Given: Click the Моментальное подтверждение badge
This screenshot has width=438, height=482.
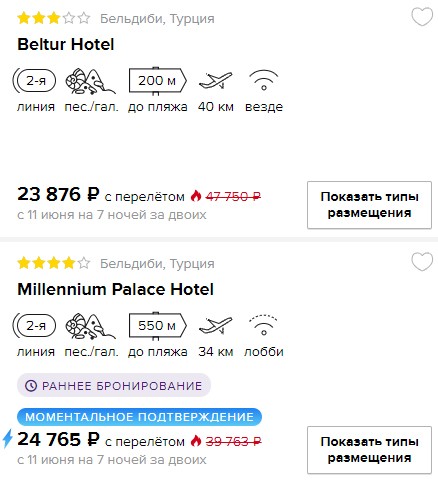Looking at the screenshot, I should click(x=139, y=417).
